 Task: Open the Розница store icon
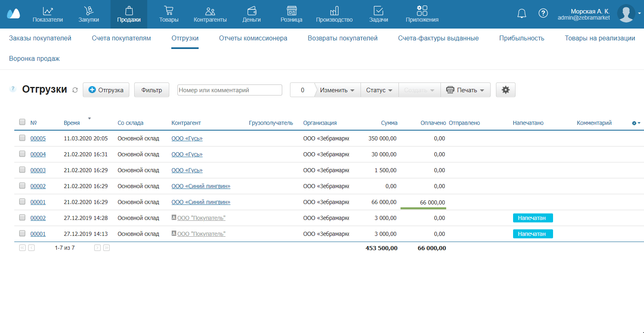[x=291, y=11]
